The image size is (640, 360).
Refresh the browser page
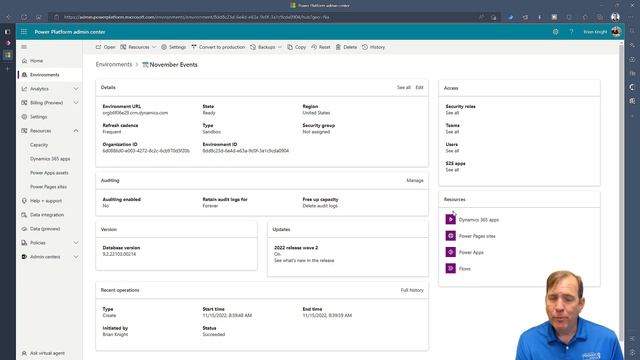[x=24, y=17]
